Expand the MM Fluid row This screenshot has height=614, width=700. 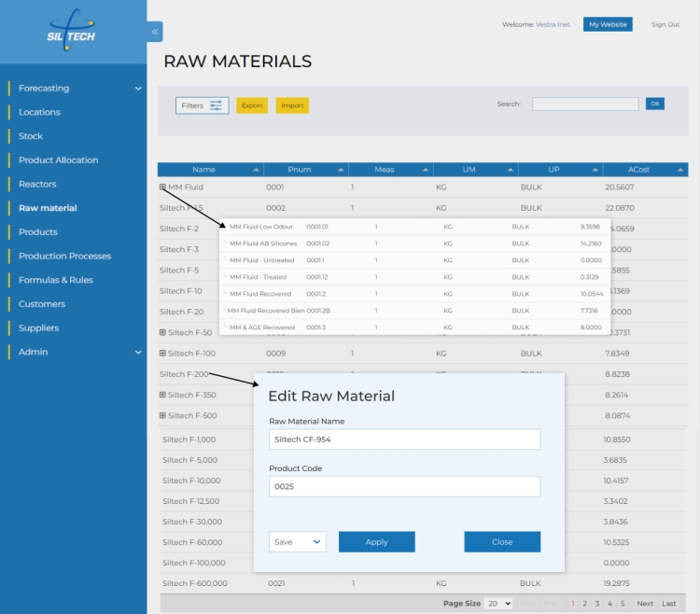coord(162,187)
